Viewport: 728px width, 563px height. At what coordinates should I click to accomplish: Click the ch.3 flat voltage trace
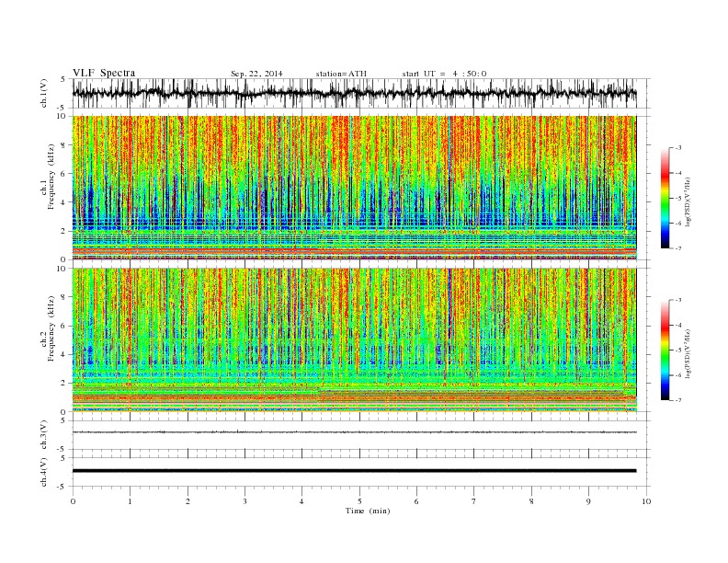click(x=355, y=432)
